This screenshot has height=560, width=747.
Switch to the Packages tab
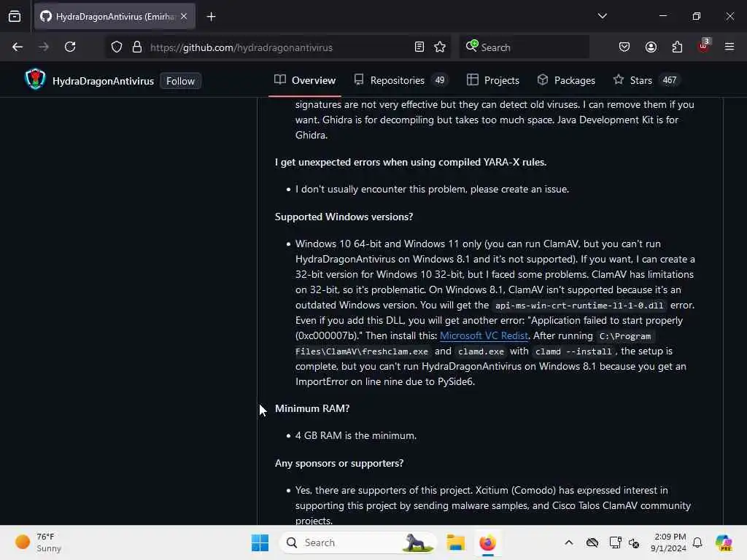(566, 80)
